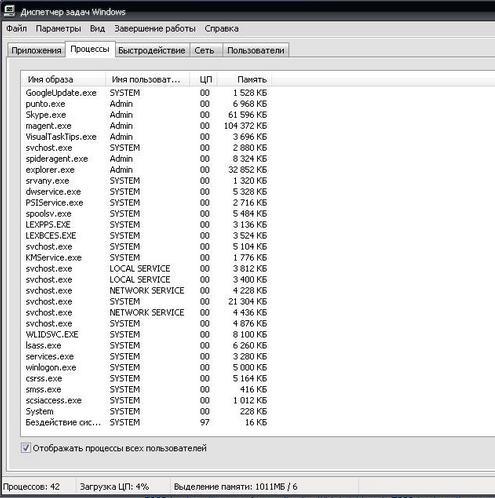Switch to the Сеть tab
This screenshot has width=495, height=498.
204,50
